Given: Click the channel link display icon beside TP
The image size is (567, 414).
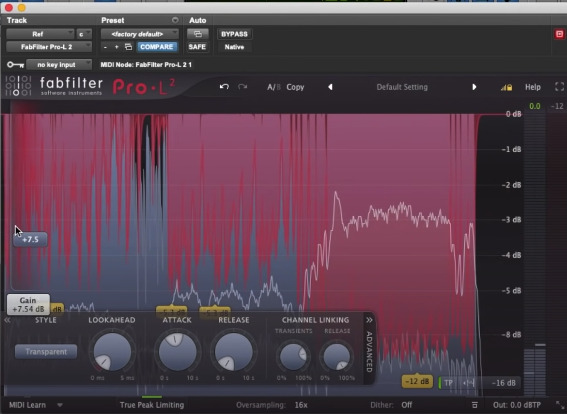Looking at the screenshot, I should tap(468, 383).
